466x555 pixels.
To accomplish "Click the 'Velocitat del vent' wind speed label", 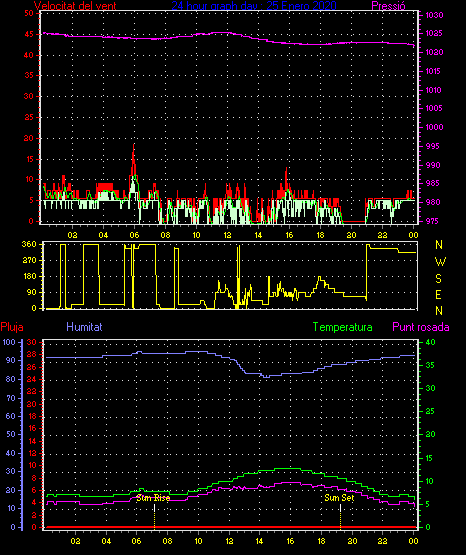I will point(75,6).
